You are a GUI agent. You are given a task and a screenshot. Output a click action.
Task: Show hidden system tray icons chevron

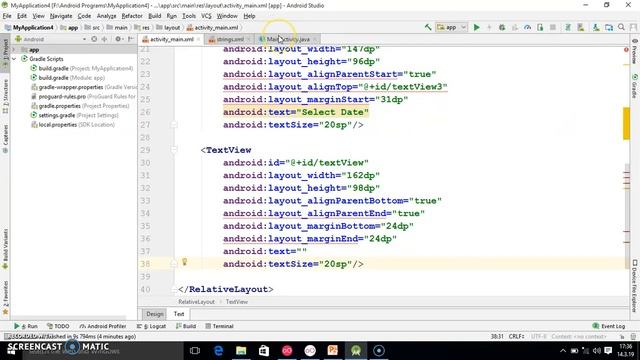click(562, 351)
